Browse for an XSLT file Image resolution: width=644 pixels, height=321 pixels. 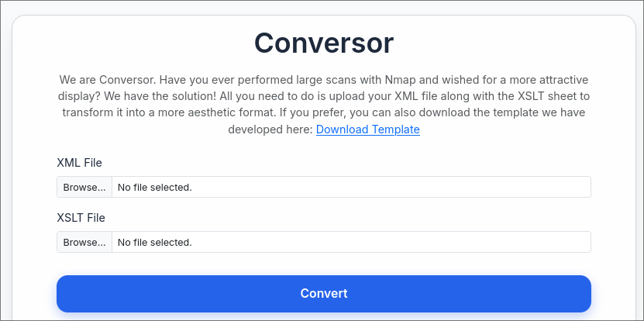pyautogui.click(x=84, y=242)
